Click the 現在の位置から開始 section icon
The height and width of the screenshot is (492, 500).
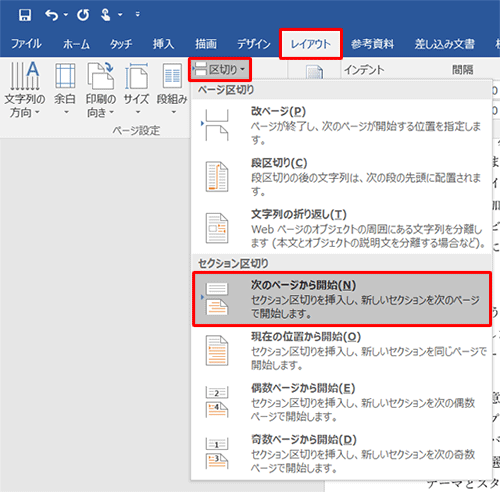pyautogui.click(x=217, y=351)
